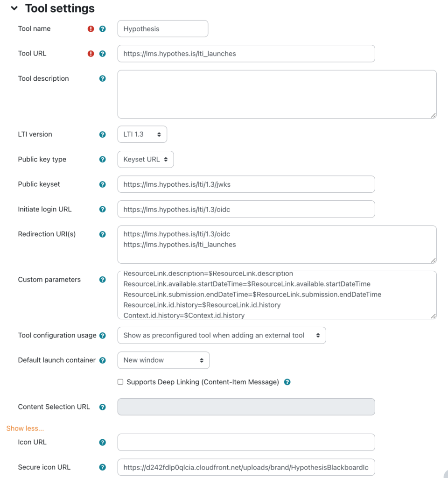Image resolution: width=448 pixels, height=478 pixels.
Task: Click the Show less link
Action: (x=25, y=428)
